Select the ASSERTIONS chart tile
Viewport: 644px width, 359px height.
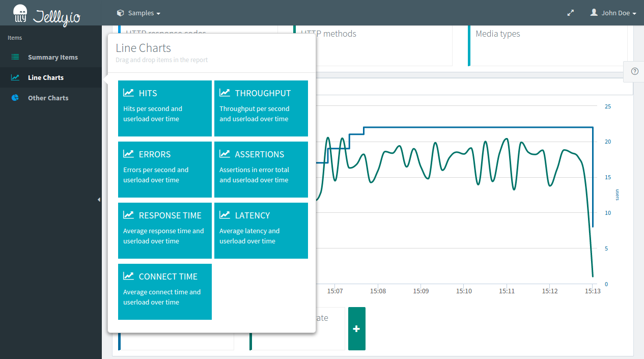pos(261,170)
